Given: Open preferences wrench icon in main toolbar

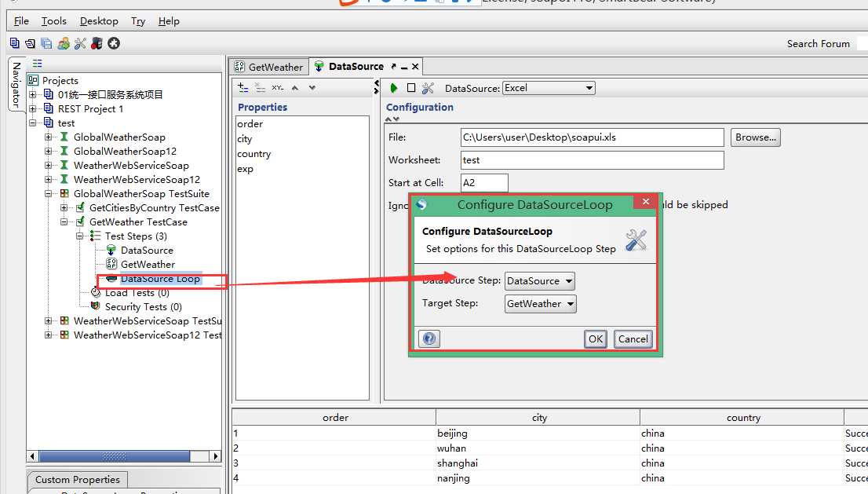Looking at the screenshot, I should [x=80, y=43].
